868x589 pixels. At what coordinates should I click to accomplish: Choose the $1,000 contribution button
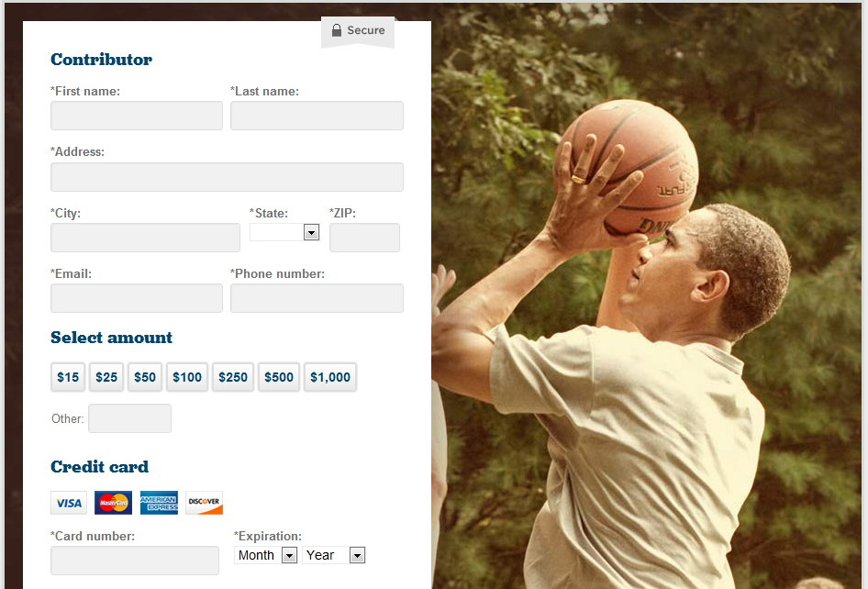point(330,377)
